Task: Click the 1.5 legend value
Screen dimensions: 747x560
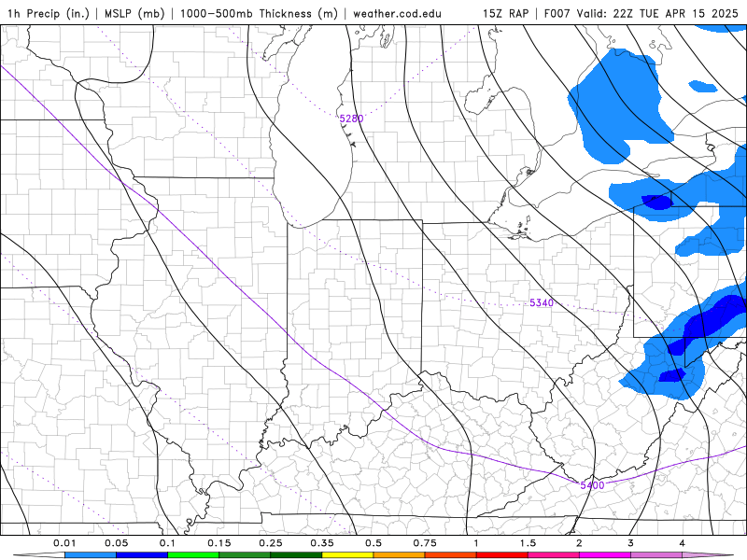Action: (x=528, y=543)
